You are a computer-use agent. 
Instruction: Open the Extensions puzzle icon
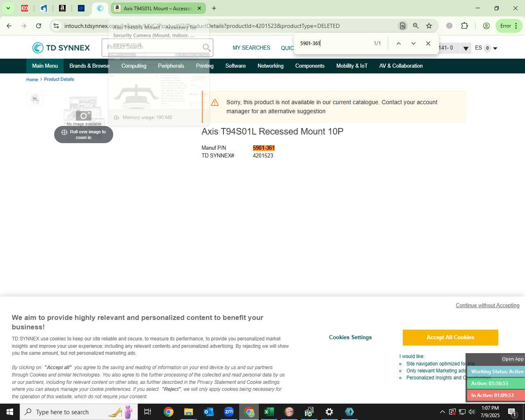tap(465, 26)
